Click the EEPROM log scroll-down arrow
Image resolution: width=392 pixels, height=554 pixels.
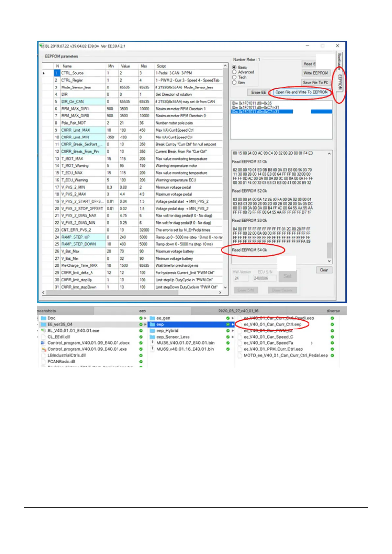click(x=329, y=261)
